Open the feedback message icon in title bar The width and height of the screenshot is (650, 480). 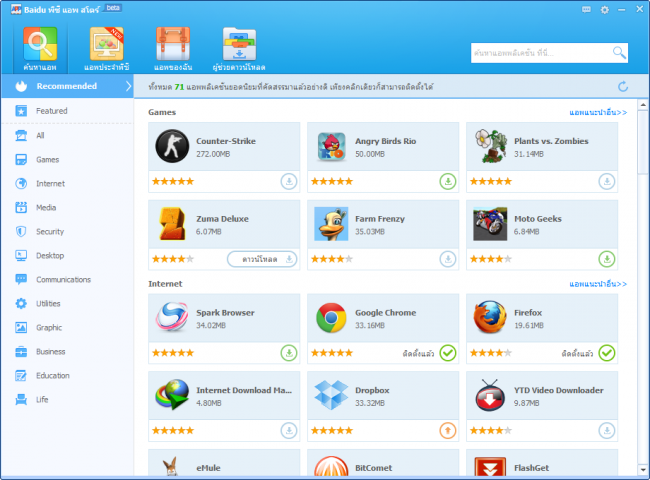(586, 10)
